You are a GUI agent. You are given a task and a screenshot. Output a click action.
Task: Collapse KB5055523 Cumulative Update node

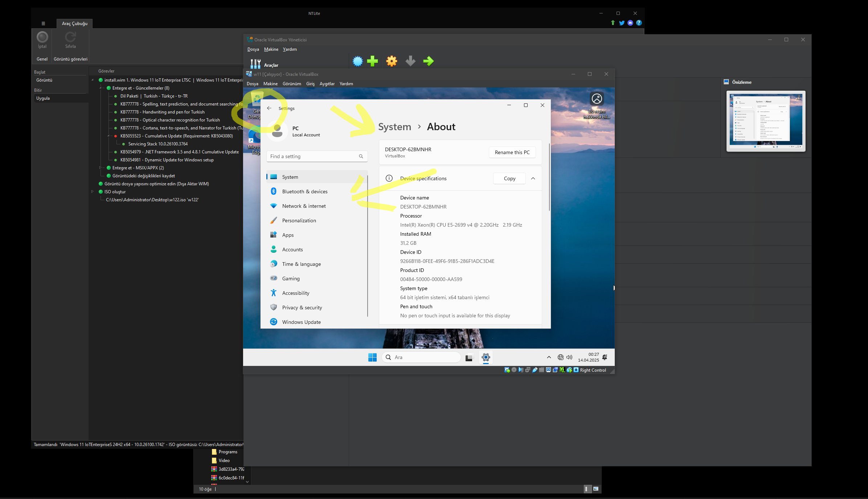click(x=108, y=136)
